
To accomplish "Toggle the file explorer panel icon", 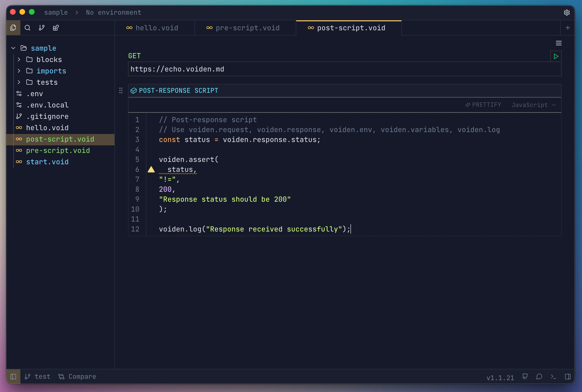I will tap(13, 28).
